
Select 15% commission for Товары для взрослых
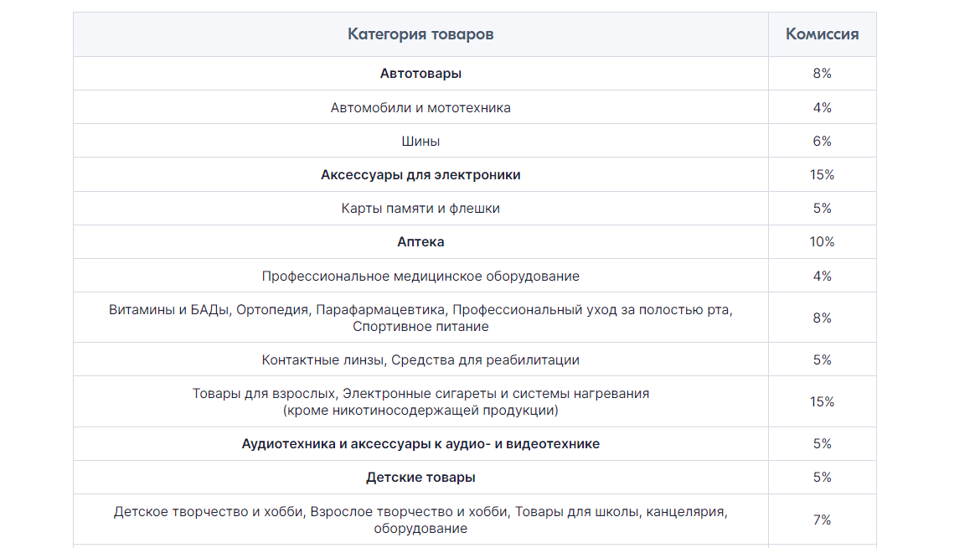[822, 401]
